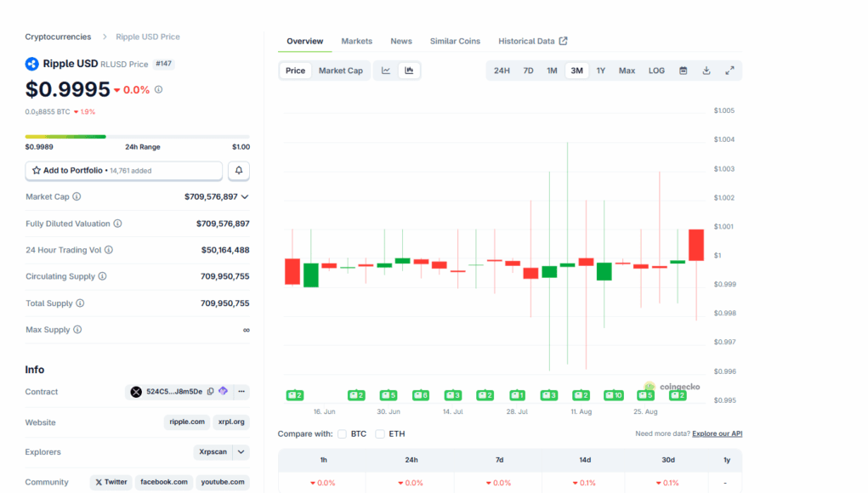Set the chart range to 3M
Screen dimensions: 868x493
pos(576,71)
